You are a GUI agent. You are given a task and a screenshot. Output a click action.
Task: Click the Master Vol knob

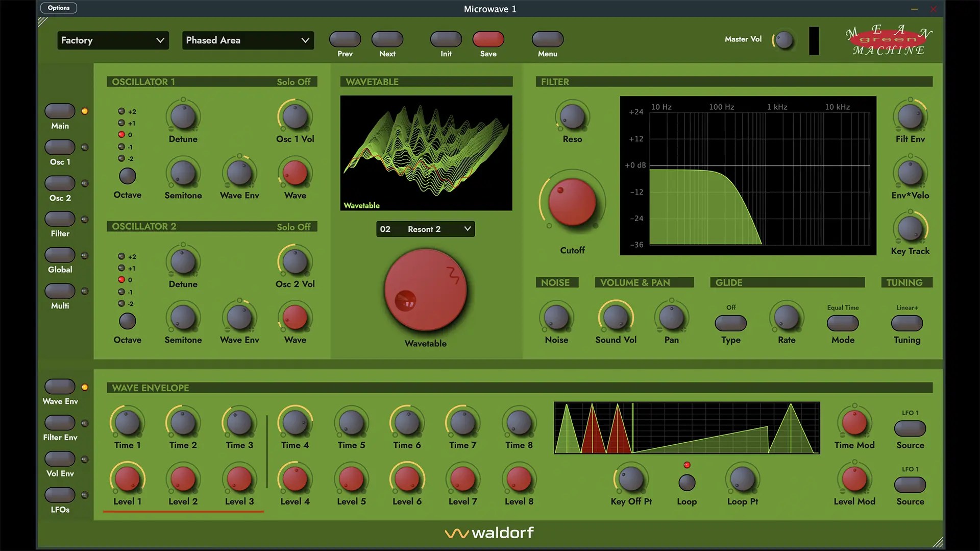point(785,40)
